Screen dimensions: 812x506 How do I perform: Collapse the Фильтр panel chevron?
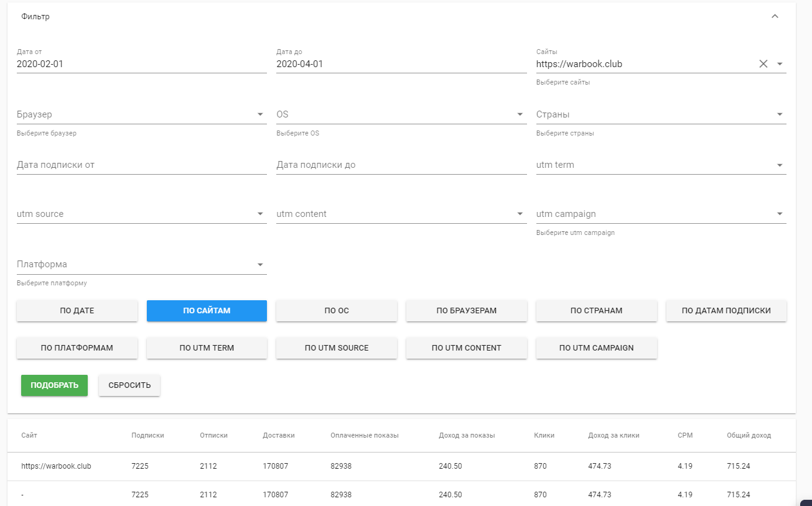pyautogui.click(x=775, y=17)
